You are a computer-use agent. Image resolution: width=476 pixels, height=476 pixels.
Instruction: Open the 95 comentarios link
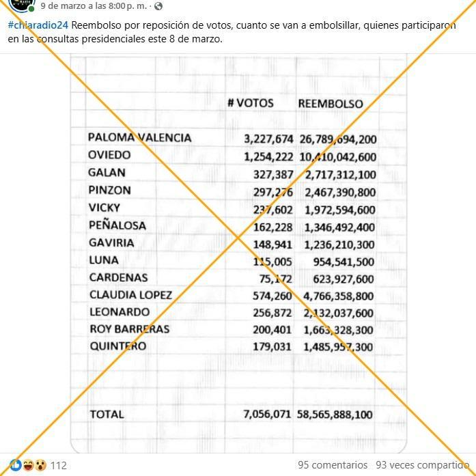click(x=332, y=464)
